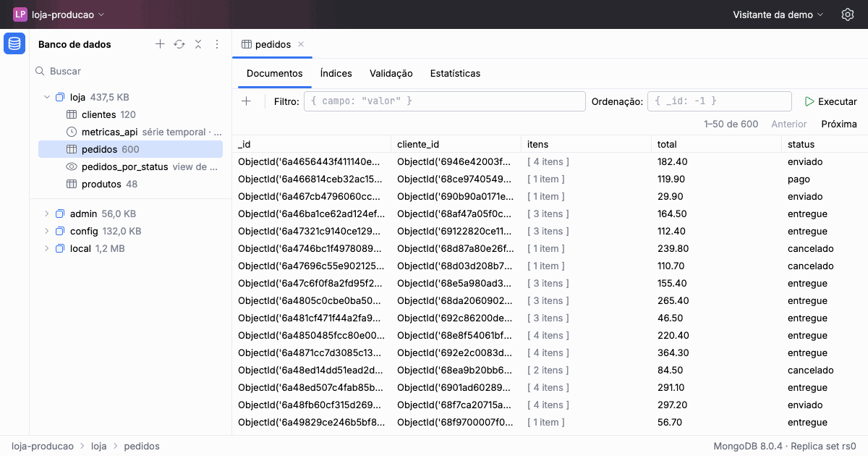Expand the config database node

(x=47, y=231)
